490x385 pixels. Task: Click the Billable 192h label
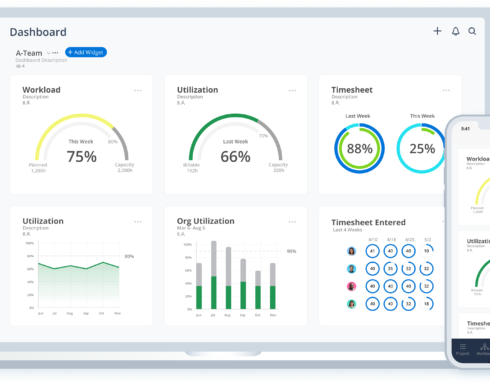[x=192, y=168]
